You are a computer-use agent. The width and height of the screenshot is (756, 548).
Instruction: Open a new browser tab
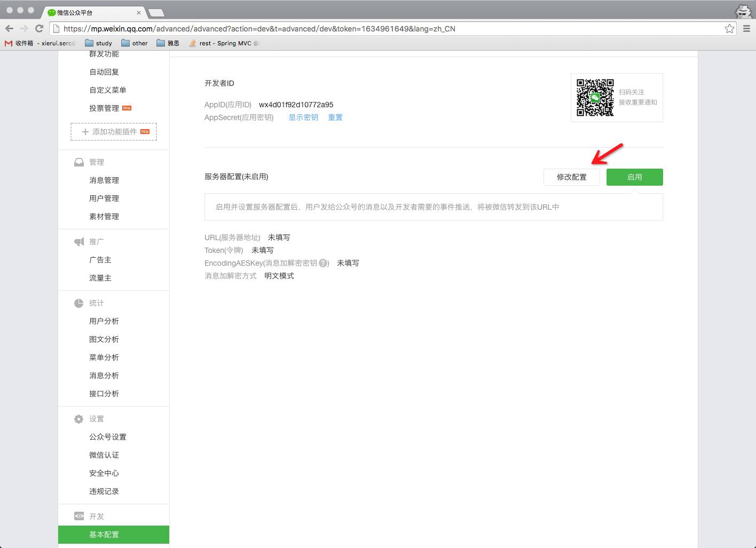156,12
